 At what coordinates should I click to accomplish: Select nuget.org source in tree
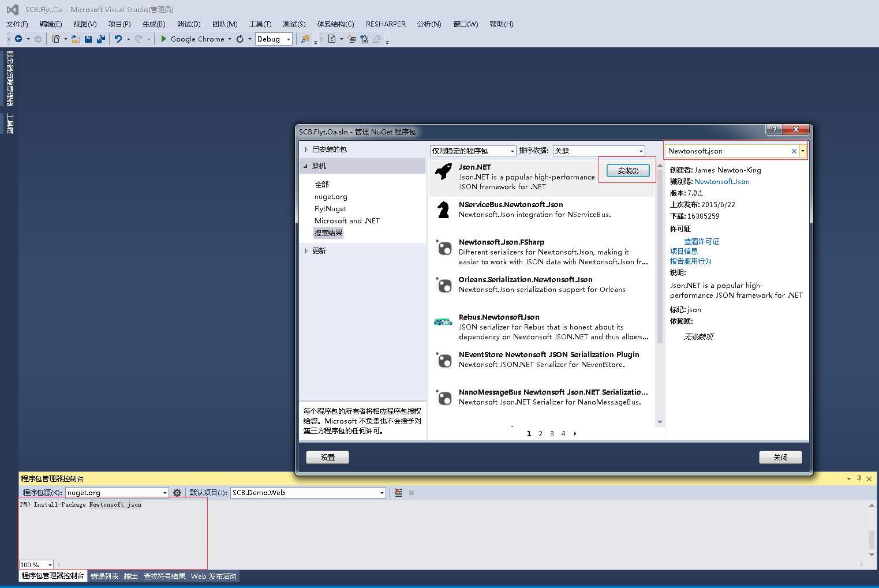tap(331, 197)
